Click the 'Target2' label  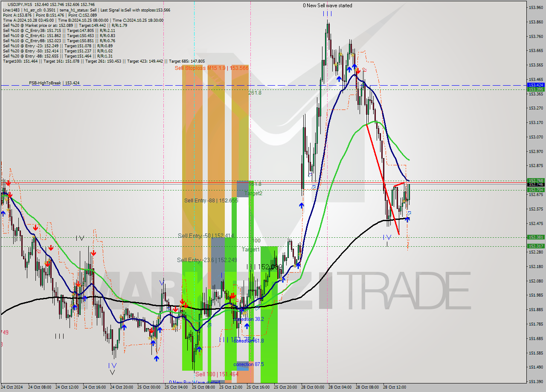(x=253, y=193)
